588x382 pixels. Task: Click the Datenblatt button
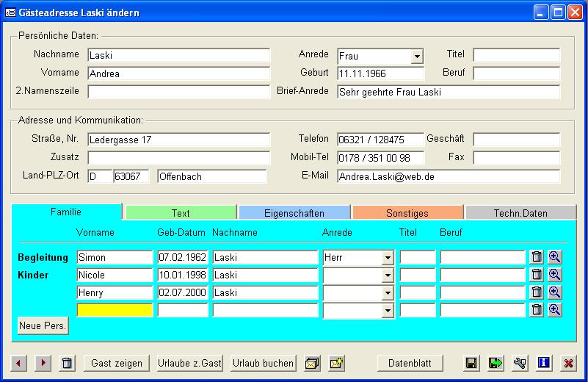click(x=410, y=363)
